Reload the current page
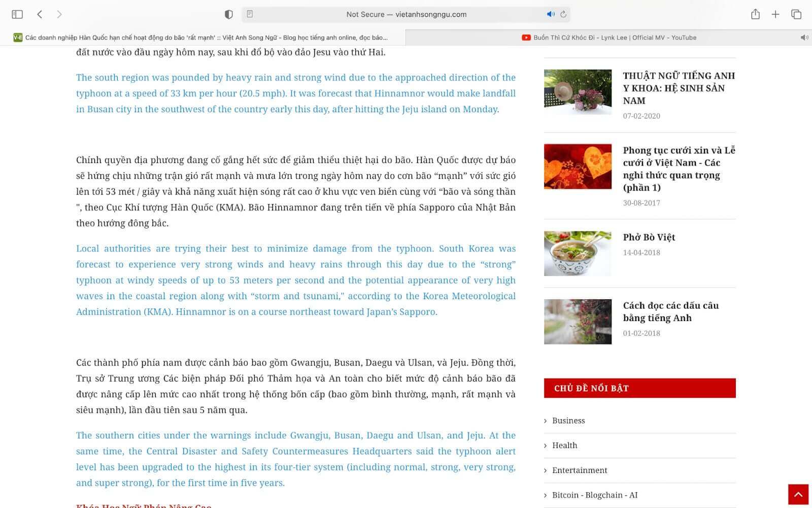812x508 pixels. point(563,14)
